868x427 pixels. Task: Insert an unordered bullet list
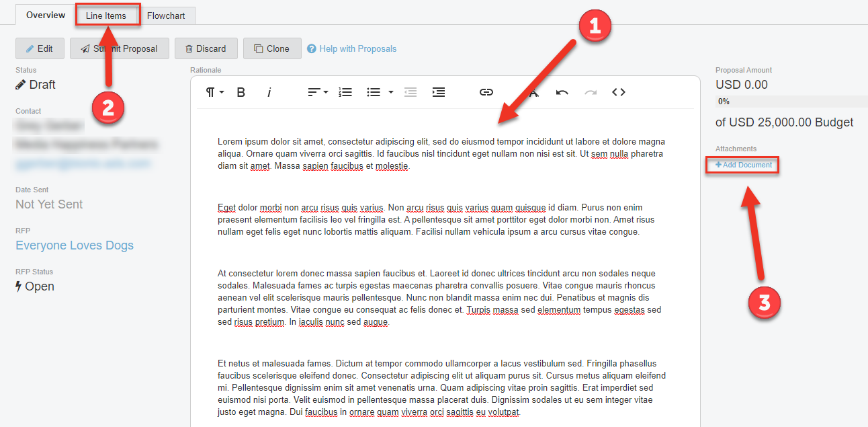point(374,93)
